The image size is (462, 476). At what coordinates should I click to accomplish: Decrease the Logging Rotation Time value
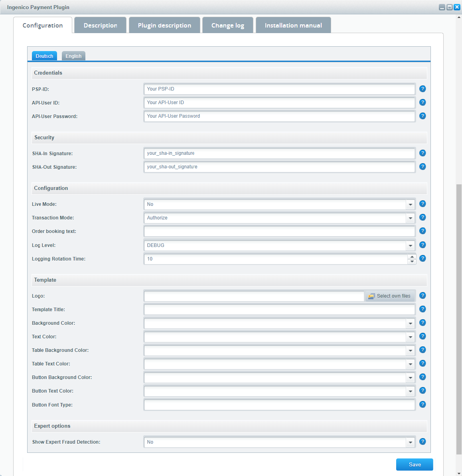[412, 261]
